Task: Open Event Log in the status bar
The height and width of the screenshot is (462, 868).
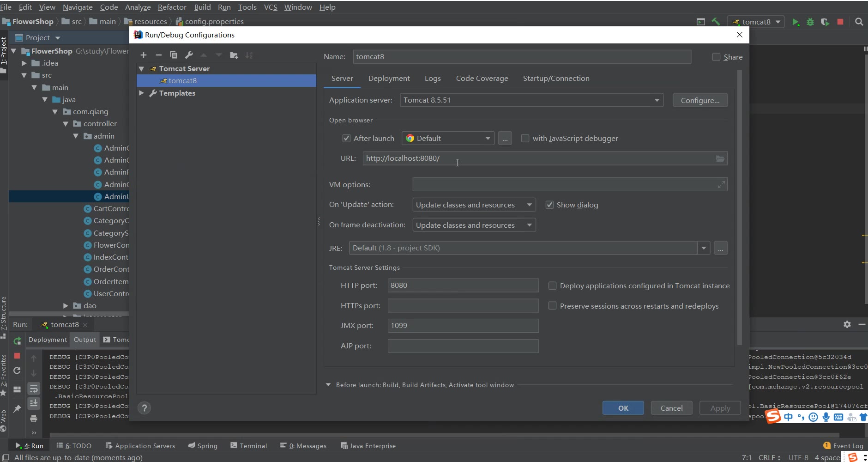Action: tap(843, 446)
